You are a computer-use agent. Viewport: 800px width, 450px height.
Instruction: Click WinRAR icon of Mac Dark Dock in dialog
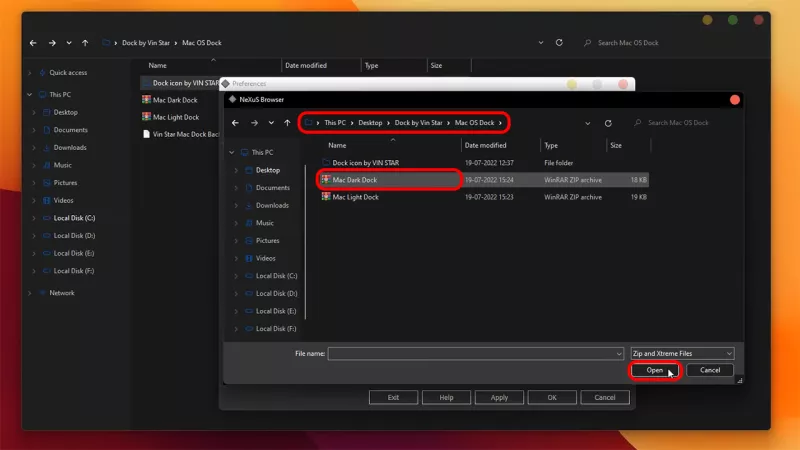(326, 180)
